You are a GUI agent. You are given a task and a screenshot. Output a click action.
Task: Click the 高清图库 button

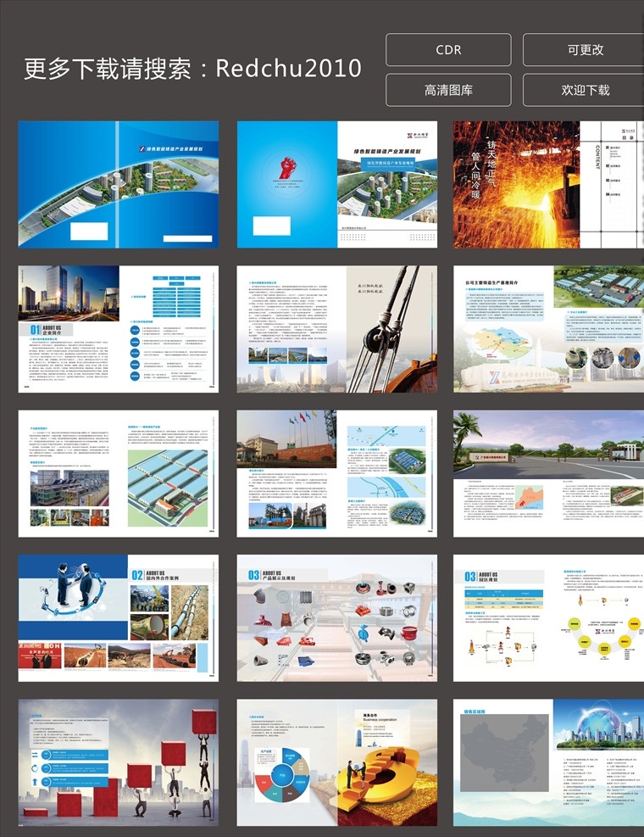point(448,90)
